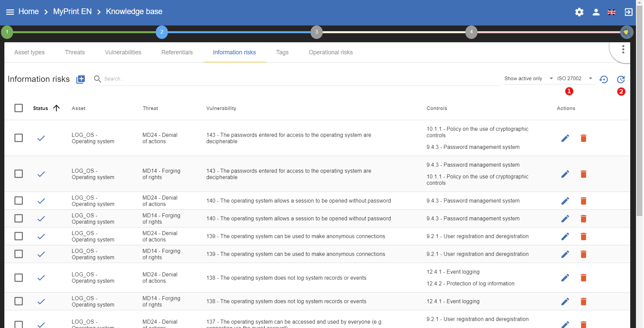Click the update risks icon
The width and height of the screenshot is (644, 328).
pyautogui.click(x=621, y=79)
